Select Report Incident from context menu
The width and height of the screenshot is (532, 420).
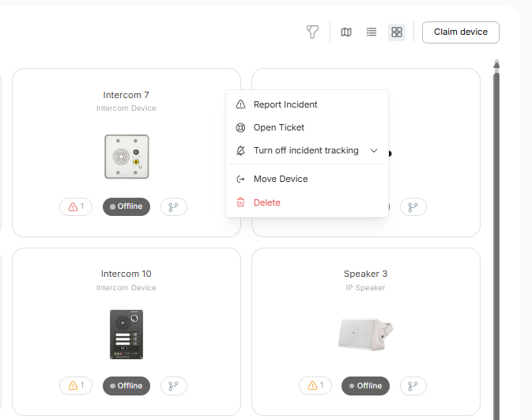coord(285,104)
